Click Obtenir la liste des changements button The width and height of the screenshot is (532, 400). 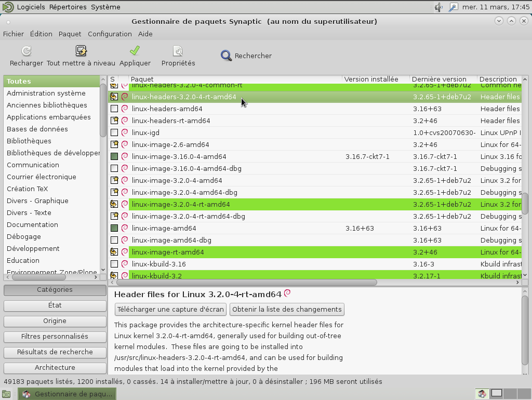[287, 310]
